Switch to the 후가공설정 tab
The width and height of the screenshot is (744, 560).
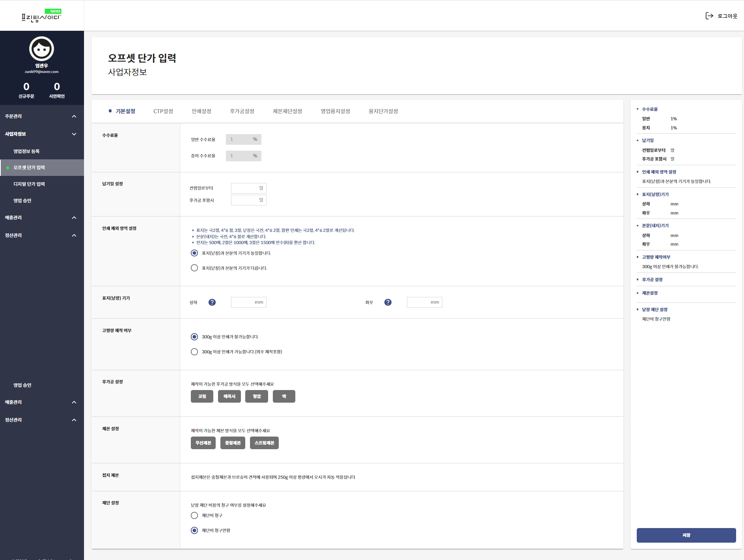242,111
